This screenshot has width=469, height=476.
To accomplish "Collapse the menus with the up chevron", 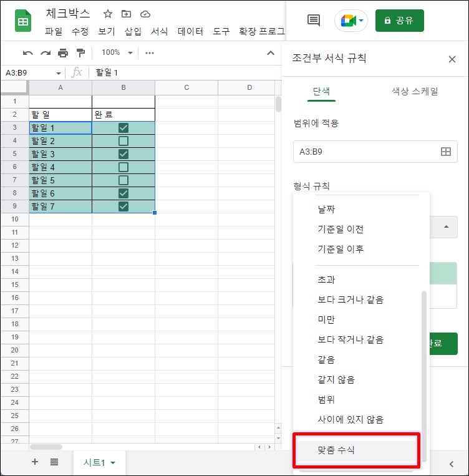I will coord(271,53).
